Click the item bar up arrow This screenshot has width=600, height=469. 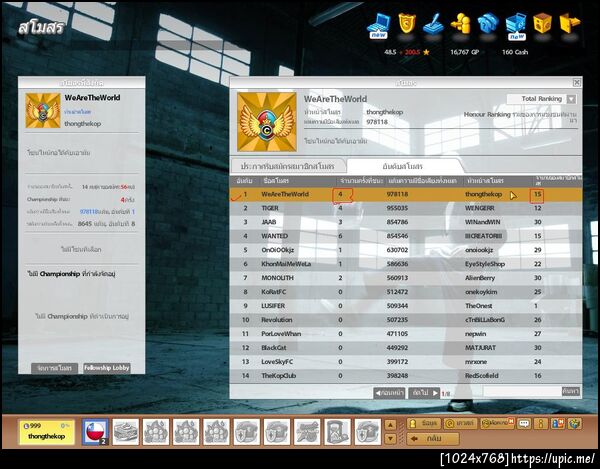click(x=390, y=425)
